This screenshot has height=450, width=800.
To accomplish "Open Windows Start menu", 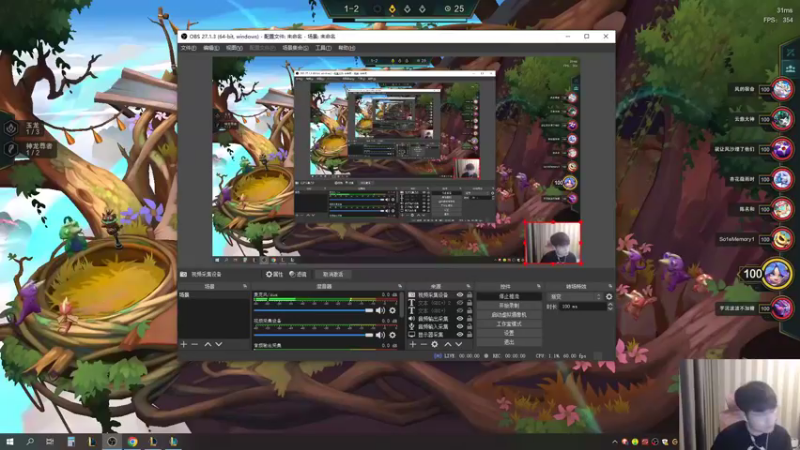I will click(x=9, y=441).
